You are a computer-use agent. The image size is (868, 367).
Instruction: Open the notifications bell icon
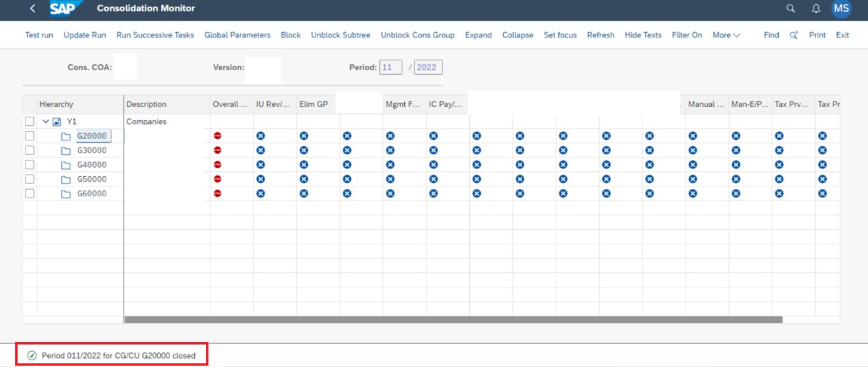816,9
